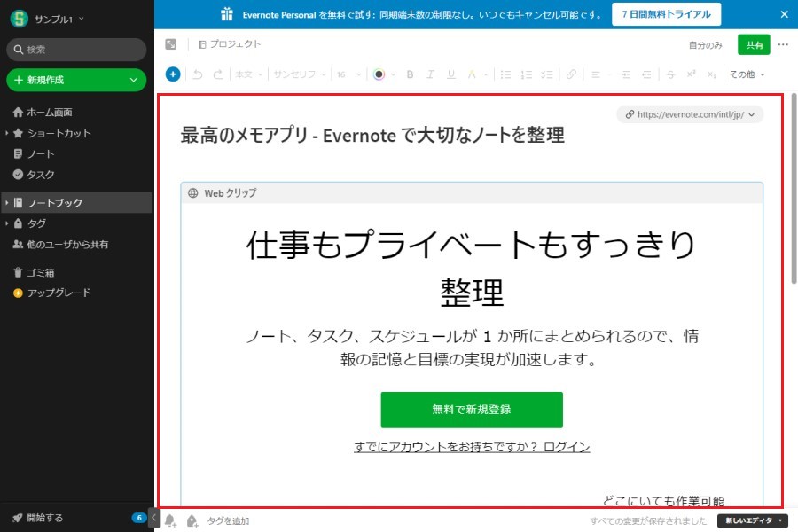Click the blue insert plus button

pos(173,74)
